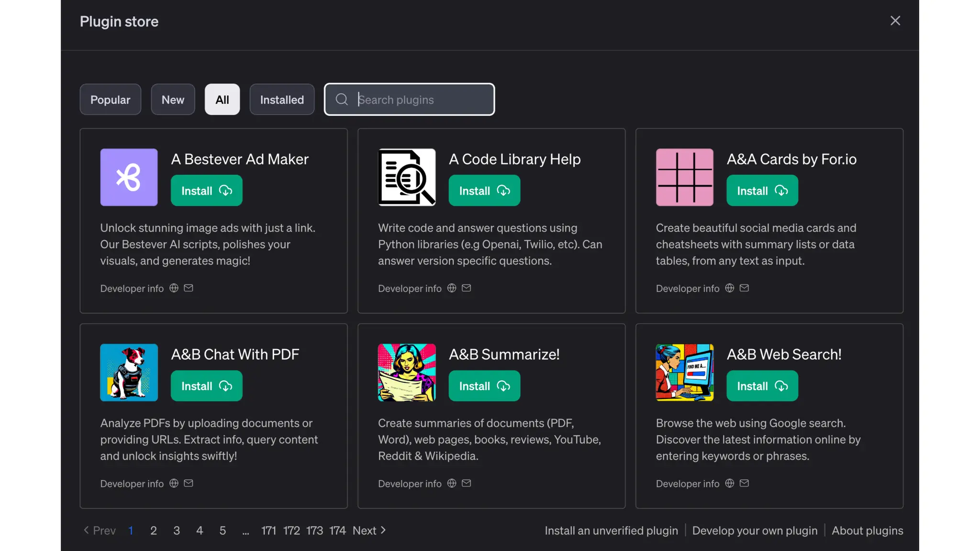Switch to the Popular tab
Viewport: 980px width, 551px height.
(110, 99)
